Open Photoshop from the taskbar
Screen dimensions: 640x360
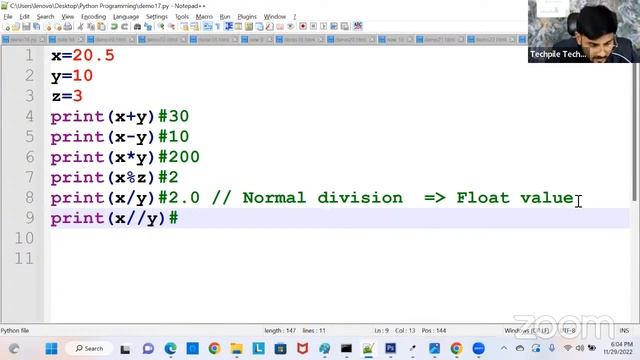pos(391,349)
